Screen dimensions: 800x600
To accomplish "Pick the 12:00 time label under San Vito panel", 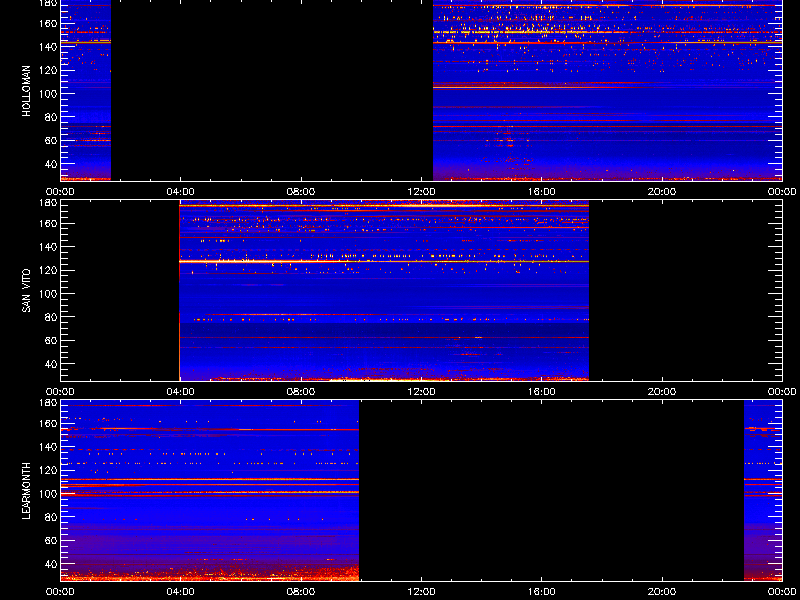I will click(x=421, y=392).
